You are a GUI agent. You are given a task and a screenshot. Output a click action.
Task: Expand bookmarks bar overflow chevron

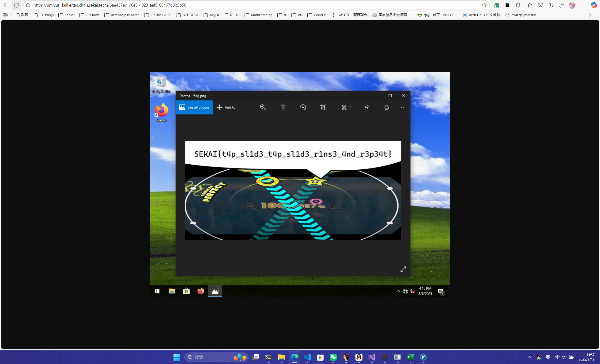click(590, 15)
